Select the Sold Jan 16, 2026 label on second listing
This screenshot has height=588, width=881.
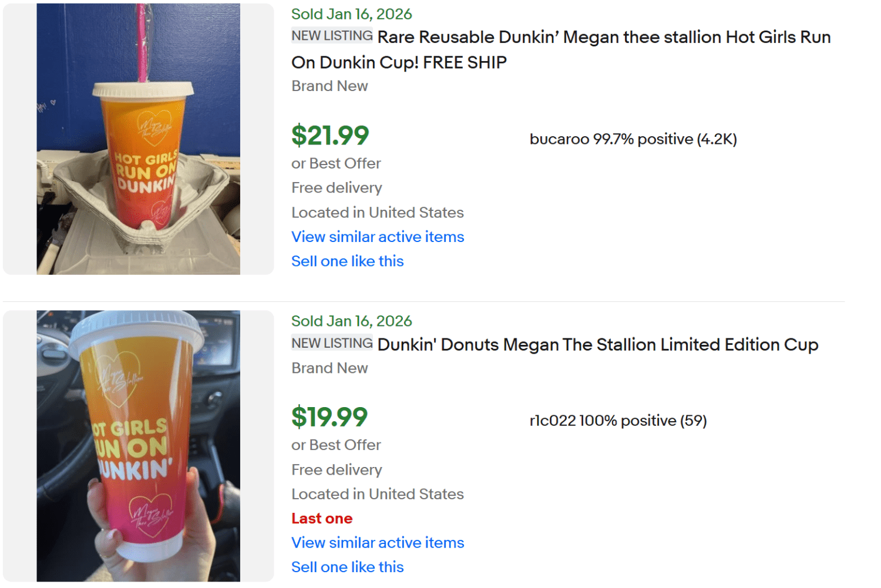pos(351,321)
